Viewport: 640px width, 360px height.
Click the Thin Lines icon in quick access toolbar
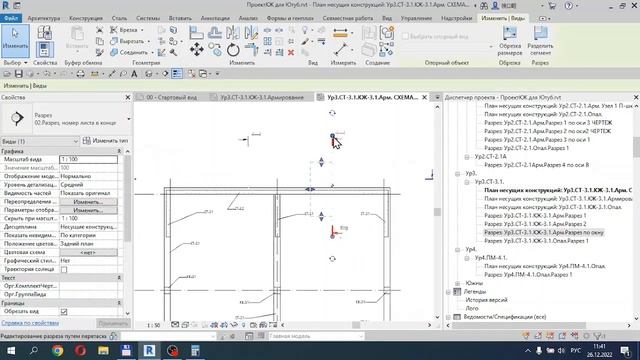pyautogui.click(x=177, y=74)
